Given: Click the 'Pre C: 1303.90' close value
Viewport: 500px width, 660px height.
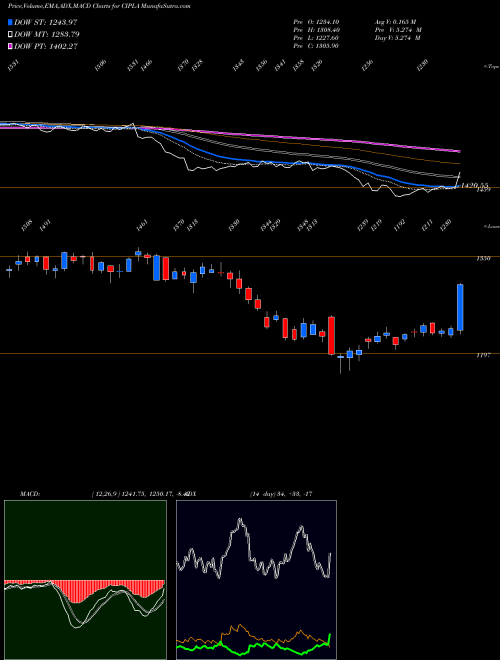Looking at the screenshot, I should point(316,46).
